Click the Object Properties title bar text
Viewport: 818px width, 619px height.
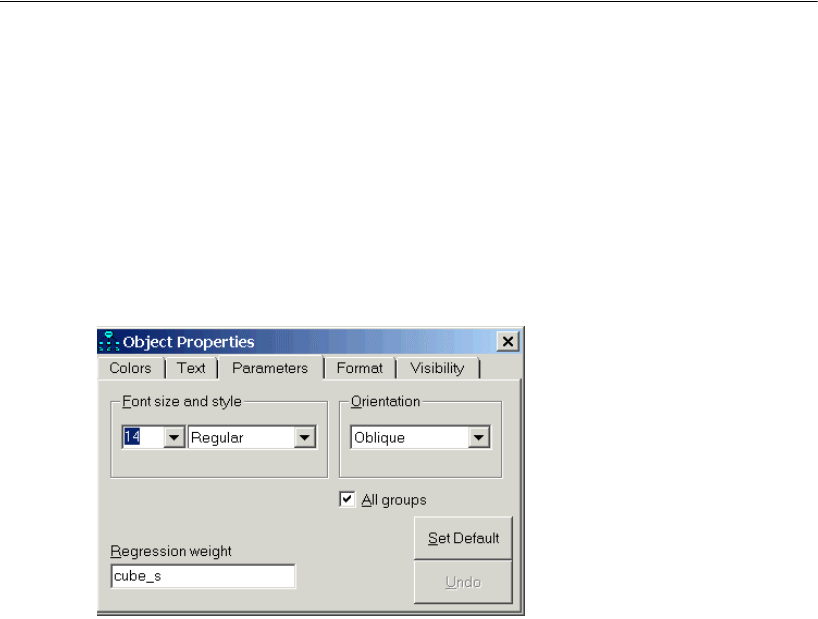pyautogui.click(x=188, y=342)
